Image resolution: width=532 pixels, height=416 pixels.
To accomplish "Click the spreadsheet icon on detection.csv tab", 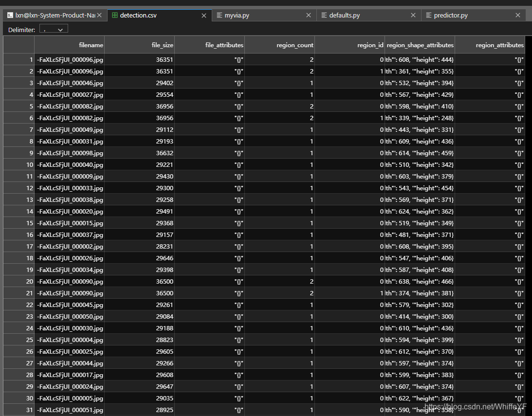I will [x=115, y=16].
